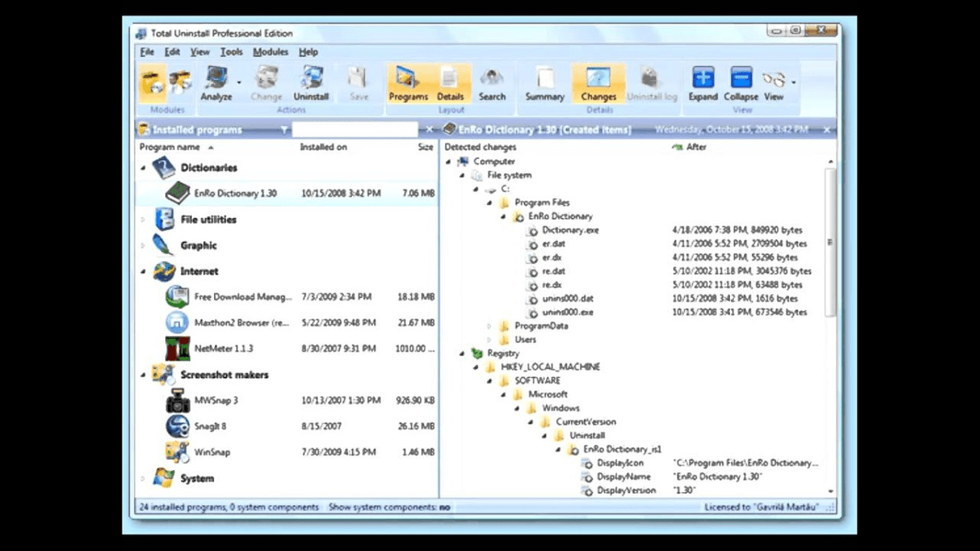
Task: Expand the Users folder node
Action: click(x=491, y=340)
